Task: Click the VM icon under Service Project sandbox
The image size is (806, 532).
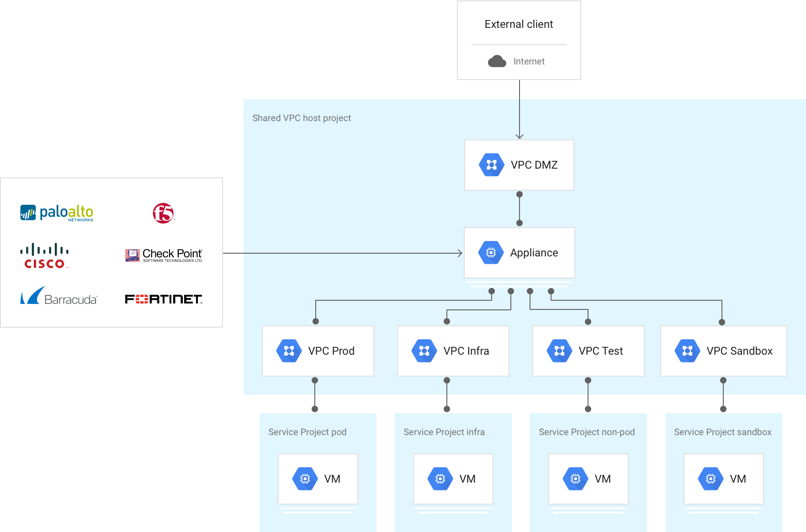Action: coord(709,479)
